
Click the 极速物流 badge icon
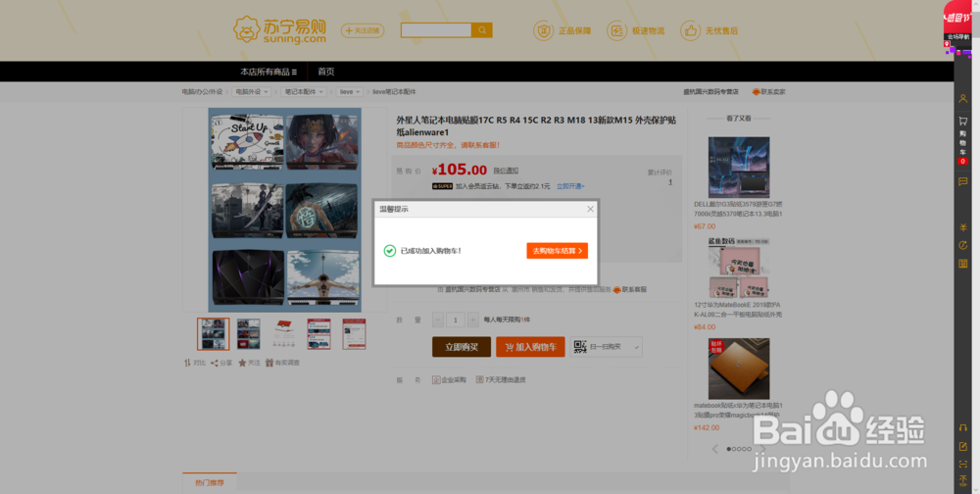pos(616,30)
